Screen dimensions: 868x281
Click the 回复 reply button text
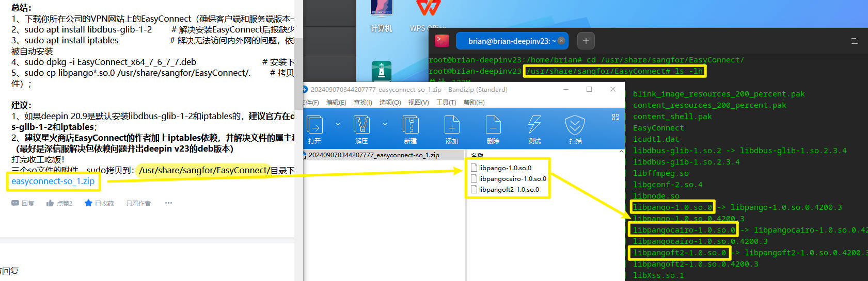coord(28,204)
